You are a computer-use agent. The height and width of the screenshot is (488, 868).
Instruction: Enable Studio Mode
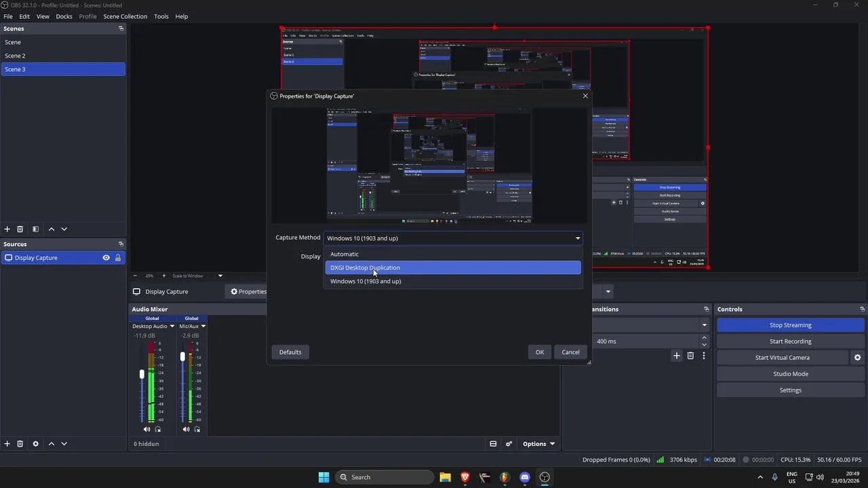point(790,374)
